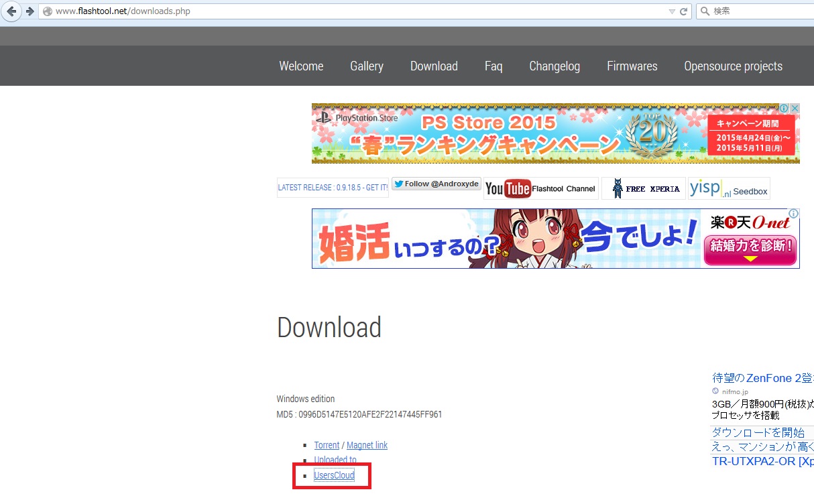
Task: Click the Torrent download link
Action: point(327,445)
